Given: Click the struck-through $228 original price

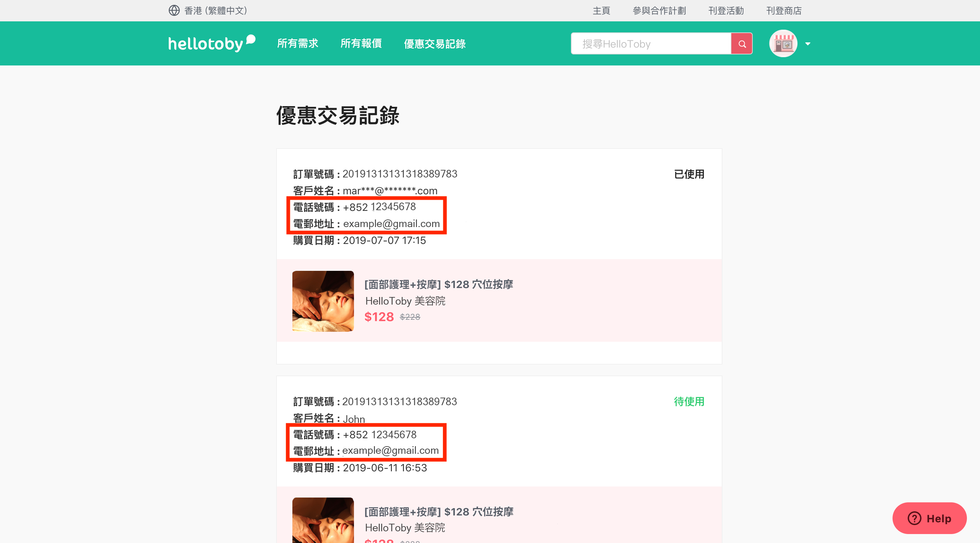Looking at the screenshot, I should click(410, 317).
